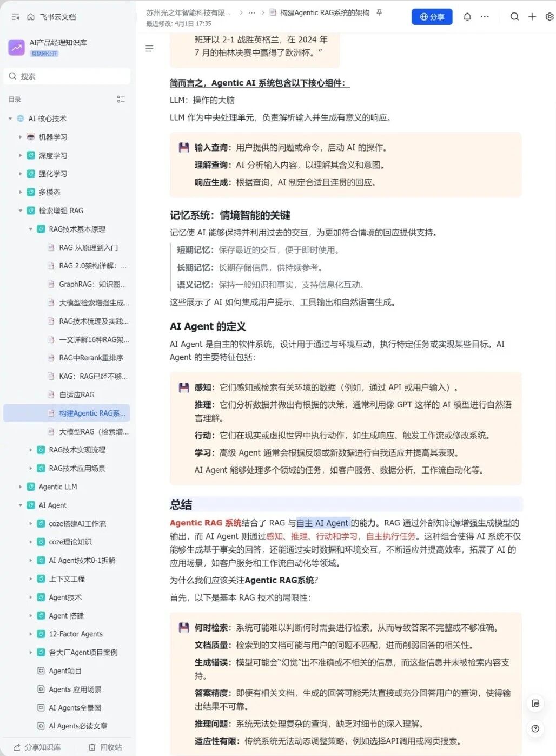Expand the Agentic LLM node arrow
This screenshot has height=756, width=556.
20,487
